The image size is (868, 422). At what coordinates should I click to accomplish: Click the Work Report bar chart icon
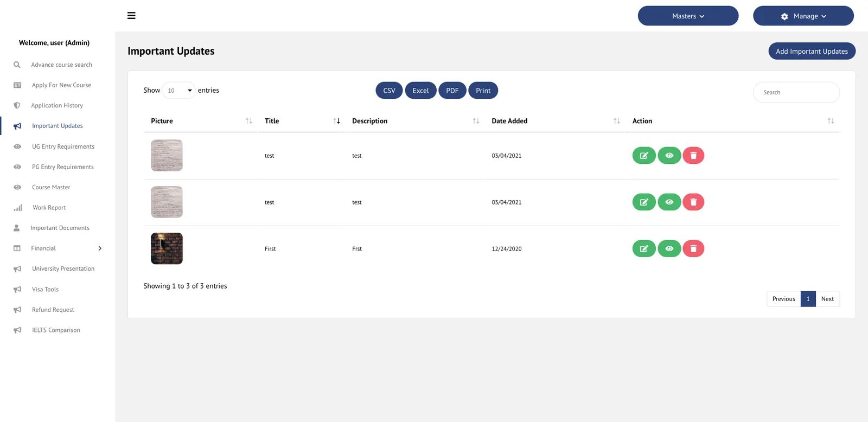coord(18,208)
